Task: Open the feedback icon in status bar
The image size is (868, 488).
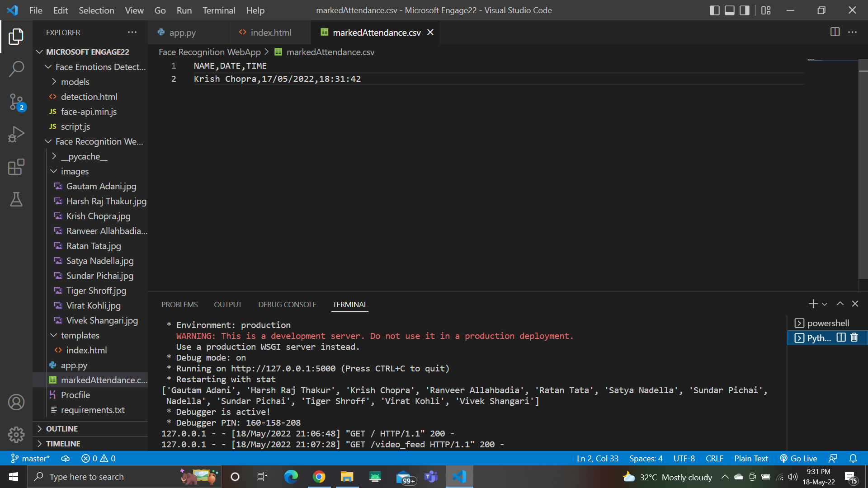Action: (x=833, y=458)
